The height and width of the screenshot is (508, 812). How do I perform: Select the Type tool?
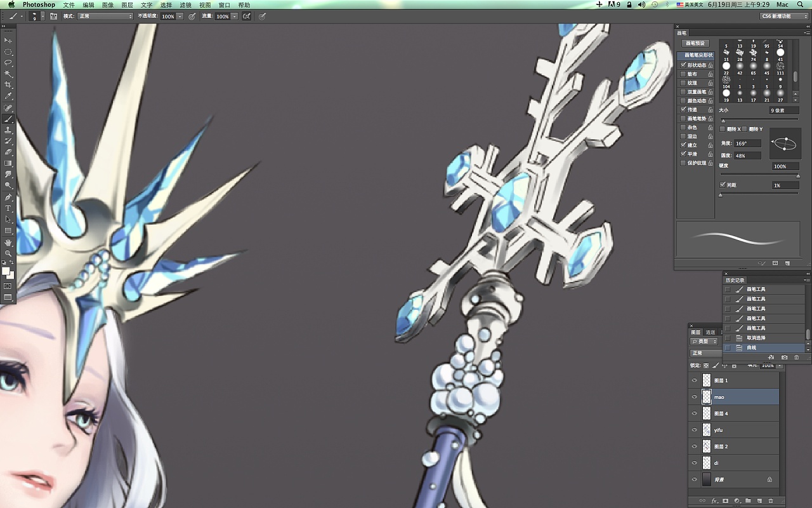coord(8,208)
